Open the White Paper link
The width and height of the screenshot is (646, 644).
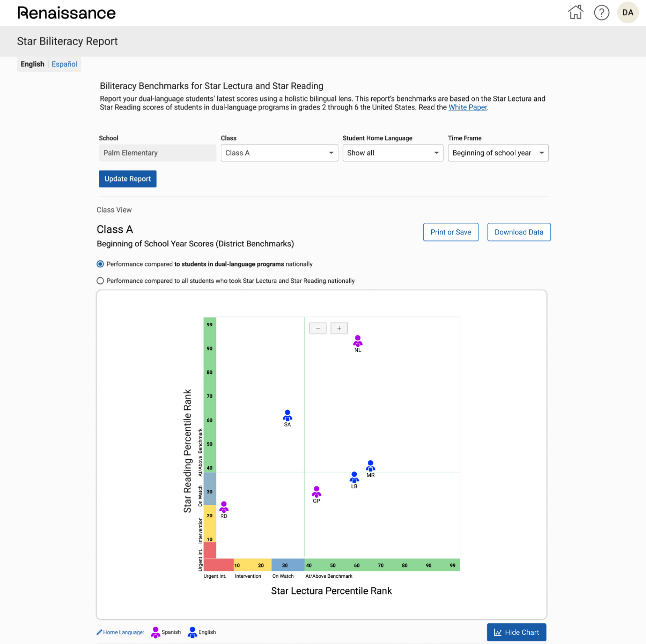pos(467,107)
